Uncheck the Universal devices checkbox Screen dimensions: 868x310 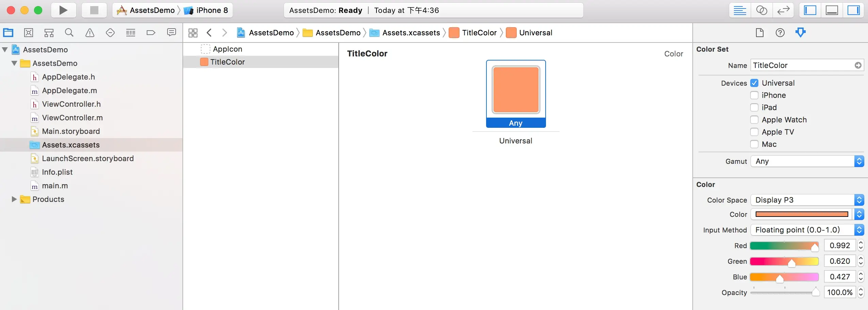(x=754, y=83)
